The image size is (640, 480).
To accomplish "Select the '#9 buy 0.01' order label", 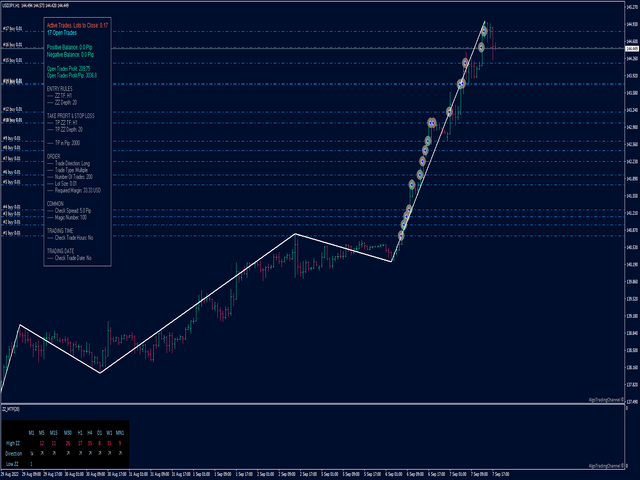I will [12, 139].
